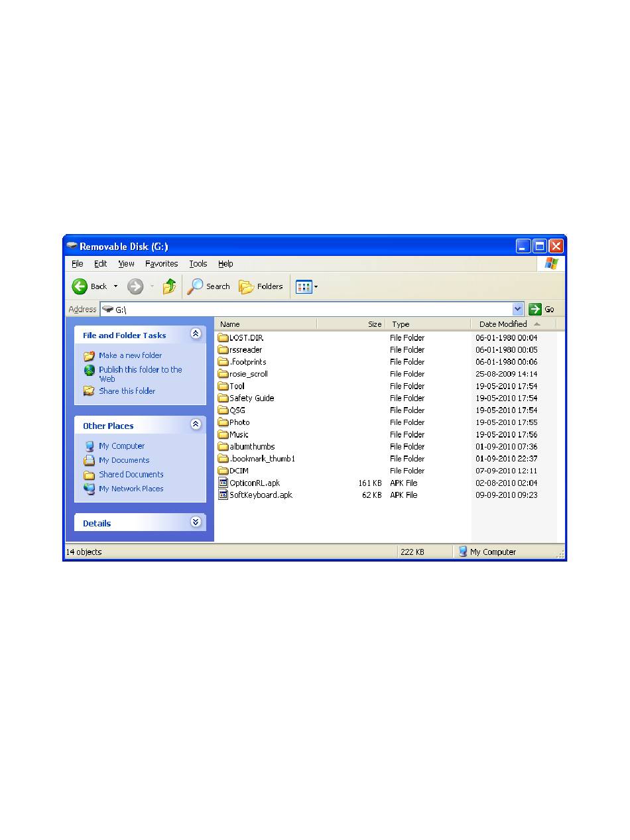The image size is (630, 840).
Task: Click the Make a new folder icon
Action: pos(89,356)
